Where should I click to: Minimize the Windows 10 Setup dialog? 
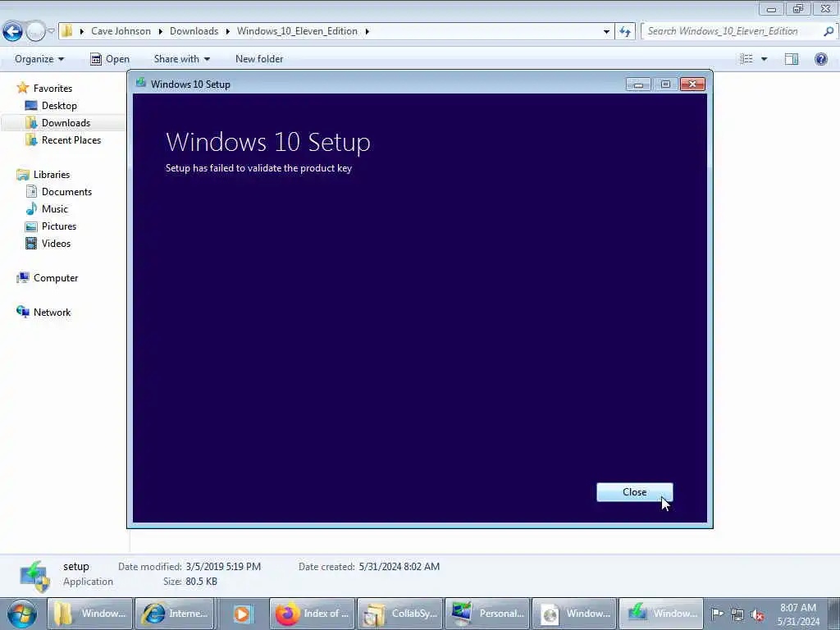click(x=638, y=84)
